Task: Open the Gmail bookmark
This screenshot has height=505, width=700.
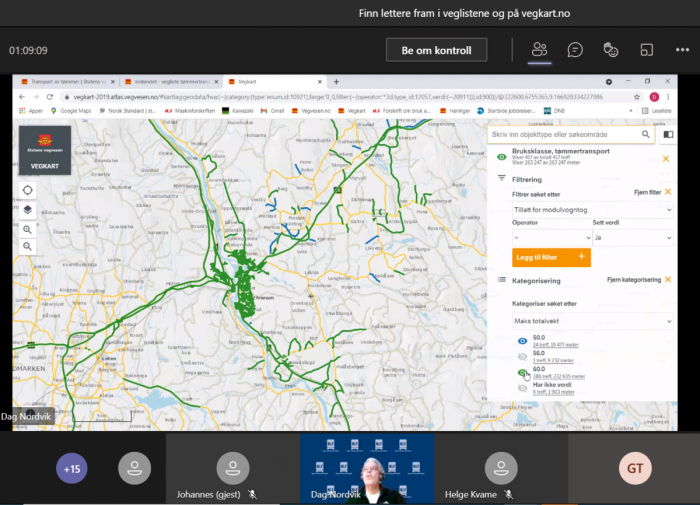Action: point(272,111)
